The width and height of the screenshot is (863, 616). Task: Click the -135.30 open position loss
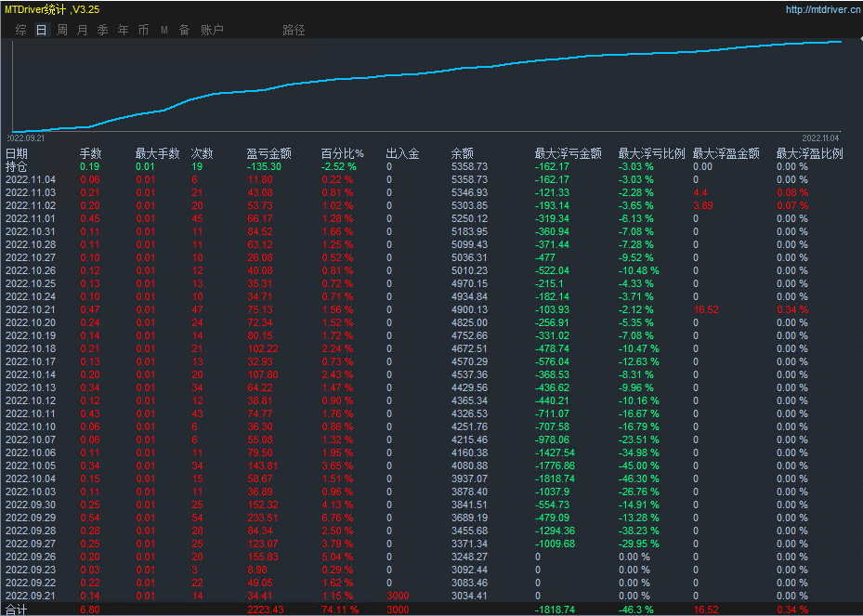pyautogui.click(x=264, y=166)
